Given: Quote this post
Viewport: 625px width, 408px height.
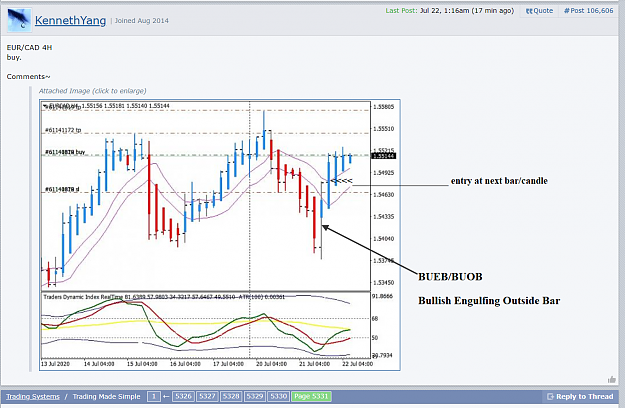Looking at the screenshot, I should click(x=539, y=11).
